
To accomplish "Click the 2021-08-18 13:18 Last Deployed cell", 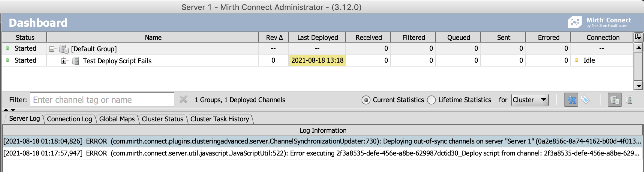I will 317,60.
